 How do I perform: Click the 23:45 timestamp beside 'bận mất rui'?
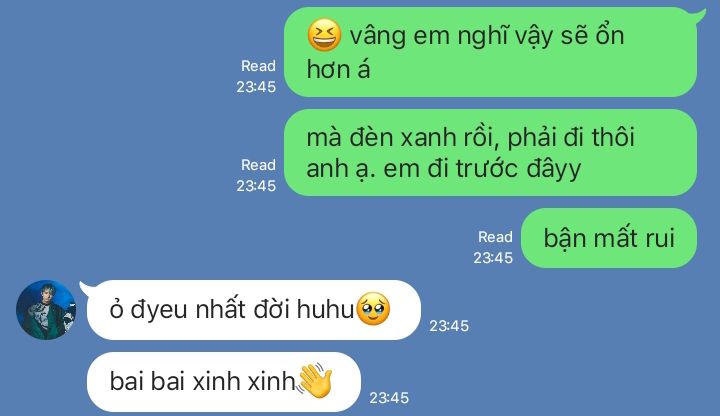point(493,258)
